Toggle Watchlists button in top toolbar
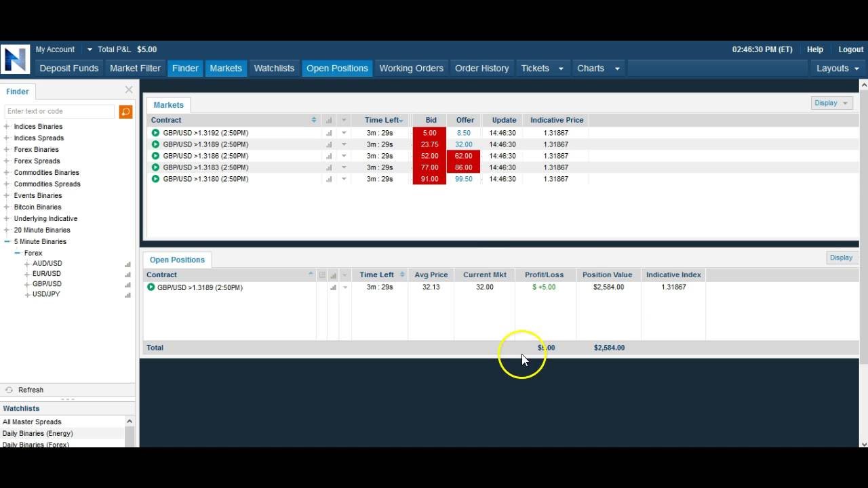This screenshot has width=868, height=488. 274,68
